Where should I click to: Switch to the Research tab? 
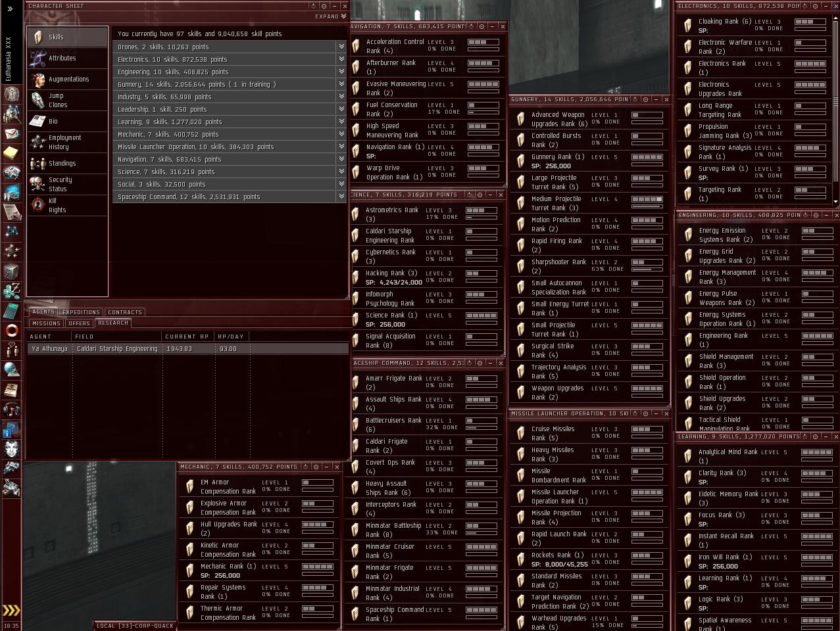pos(113,323)
